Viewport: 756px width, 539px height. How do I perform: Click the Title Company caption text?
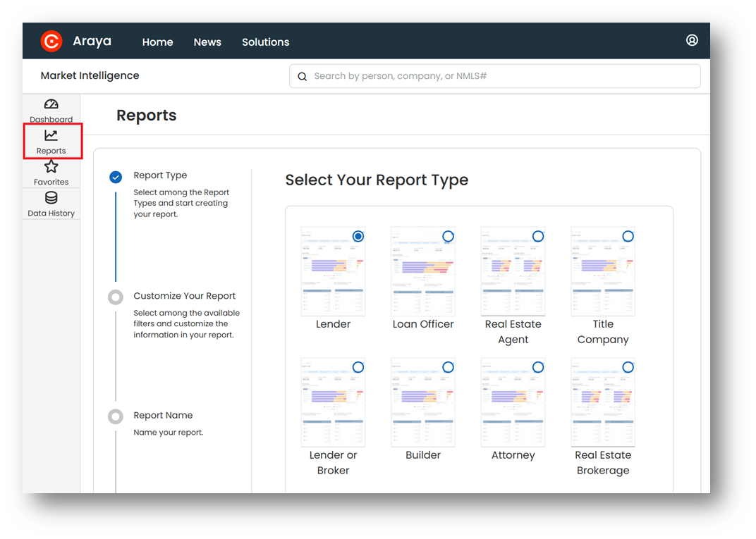tap(603, 332)
